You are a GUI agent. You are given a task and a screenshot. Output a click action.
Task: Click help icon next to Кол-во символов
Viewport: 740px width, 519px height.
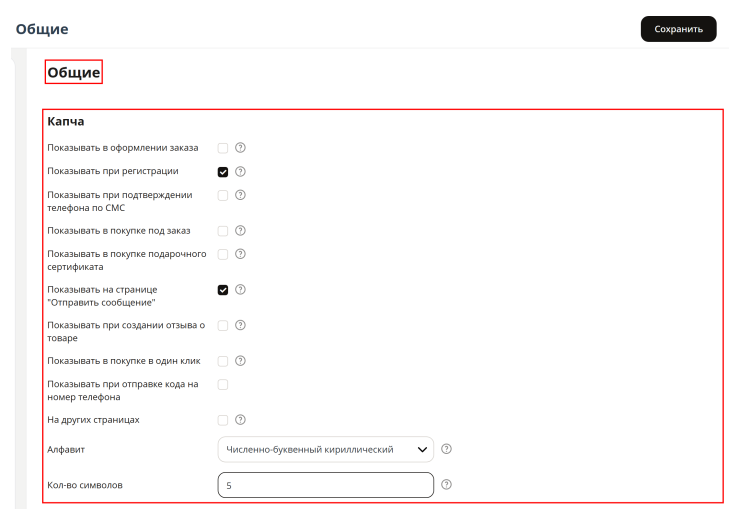click(x=446, y=485)
